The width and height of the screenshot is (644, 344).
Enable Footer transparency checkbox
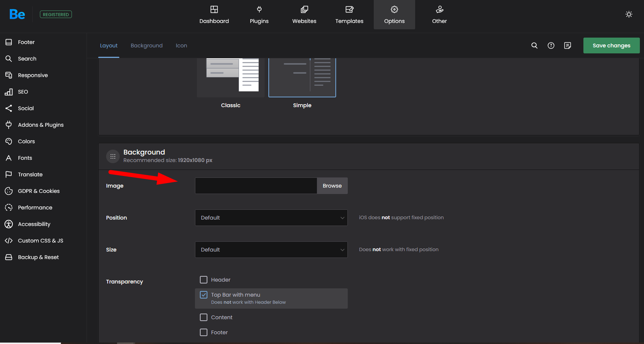[x=204, y=332]
